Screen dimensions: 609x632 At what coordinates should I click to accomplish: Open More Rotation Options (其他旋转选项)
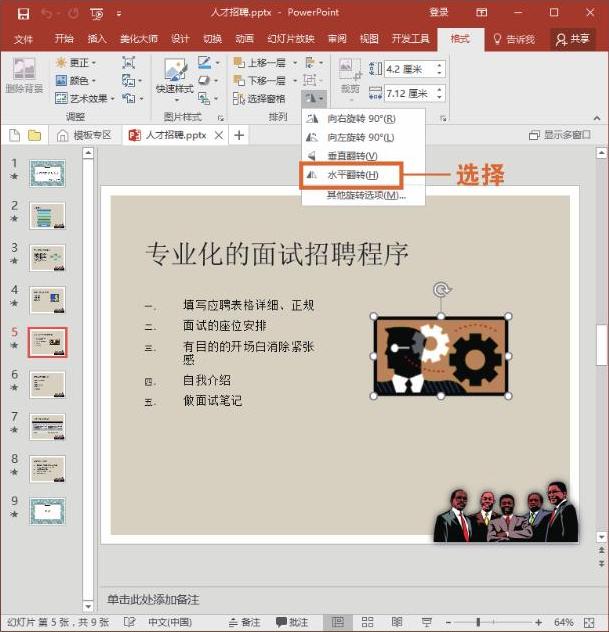point(366,195)
